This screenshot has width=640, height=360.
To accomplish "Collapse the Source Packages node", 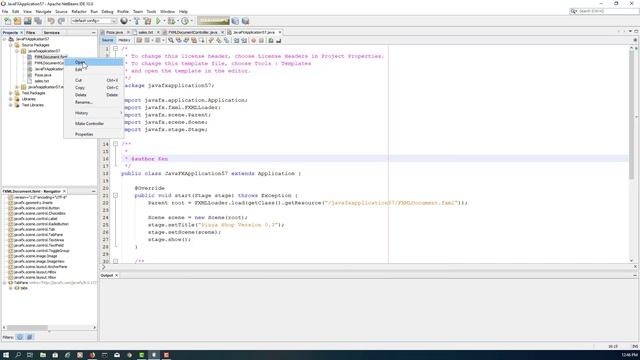I will pos(11,45).
